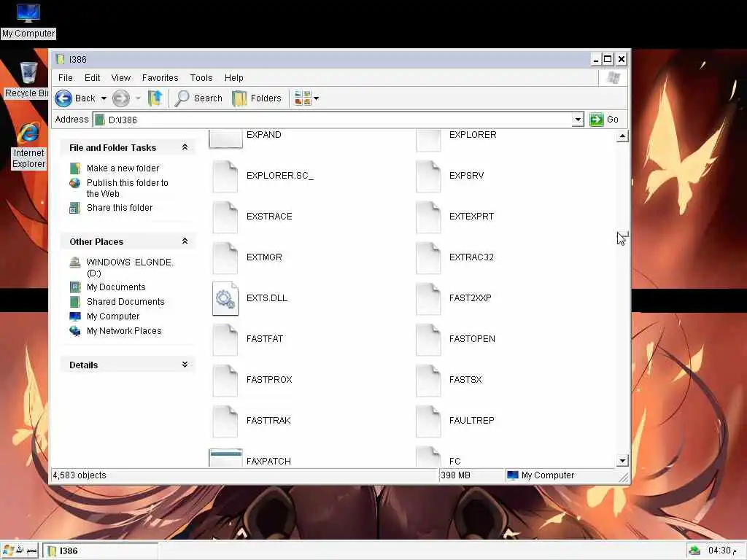Open the Address bar dropdown

[578, 120]
